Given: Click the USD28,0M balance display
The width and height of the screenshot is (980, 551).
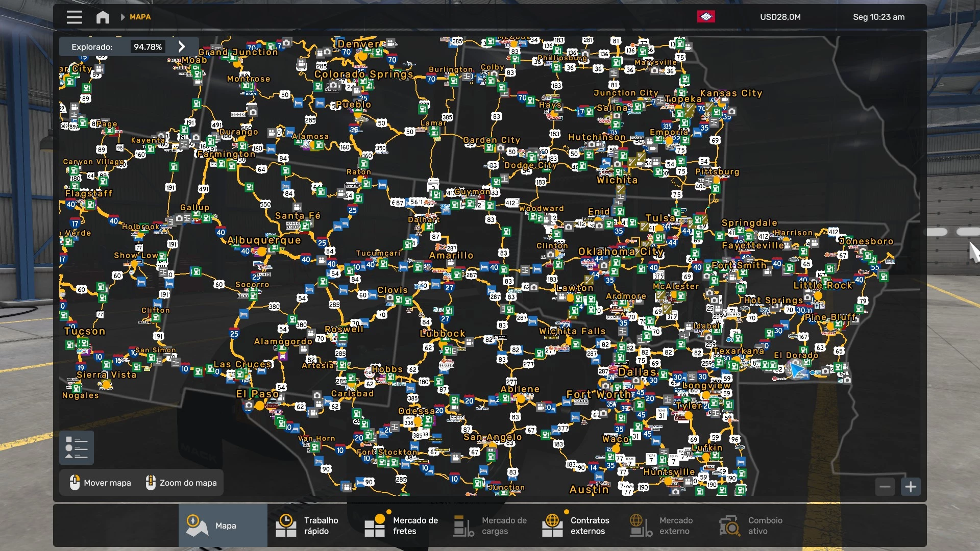Looking at the screenshot, I should 780,17.
